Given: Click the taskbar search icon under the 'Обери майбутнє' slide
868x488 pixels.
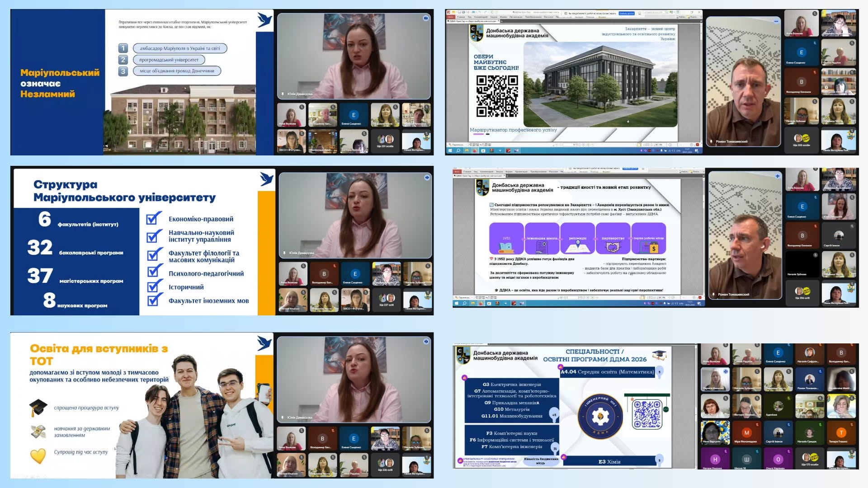Looking at the screenshot, I should coord(458,150).
